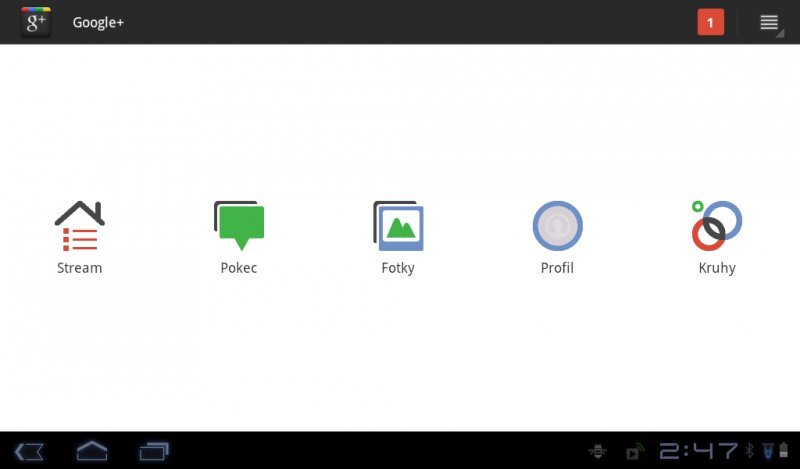Open the Stream home feed icon

(80, 226)
